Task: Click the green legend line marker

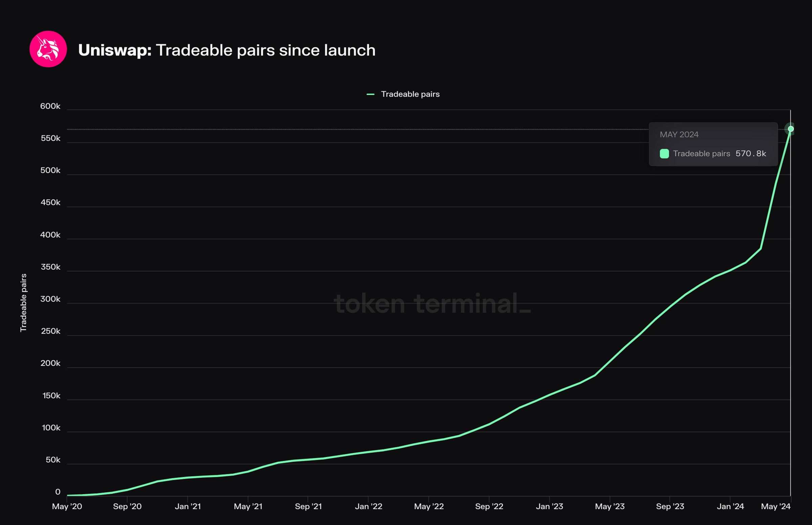Action: pos(370,94)
